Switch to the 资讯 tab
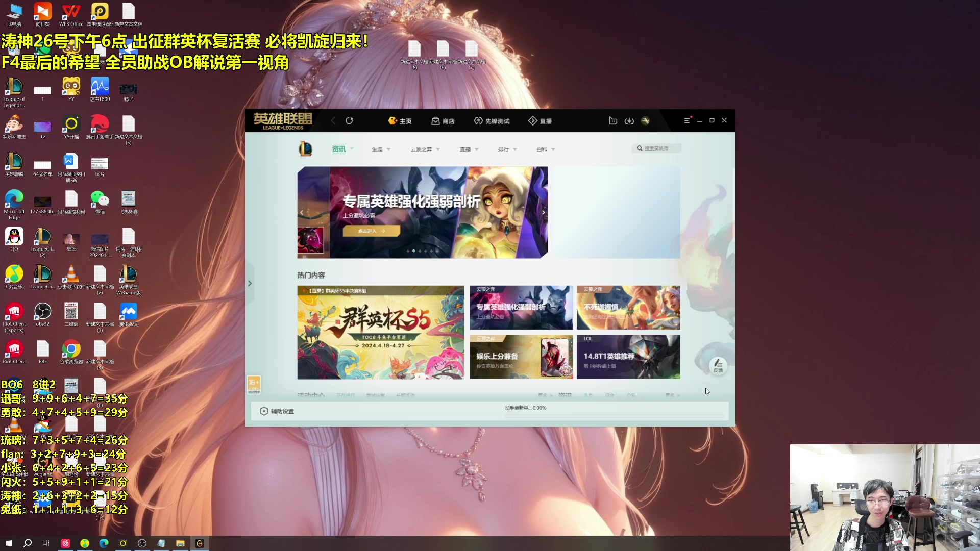 337,149
